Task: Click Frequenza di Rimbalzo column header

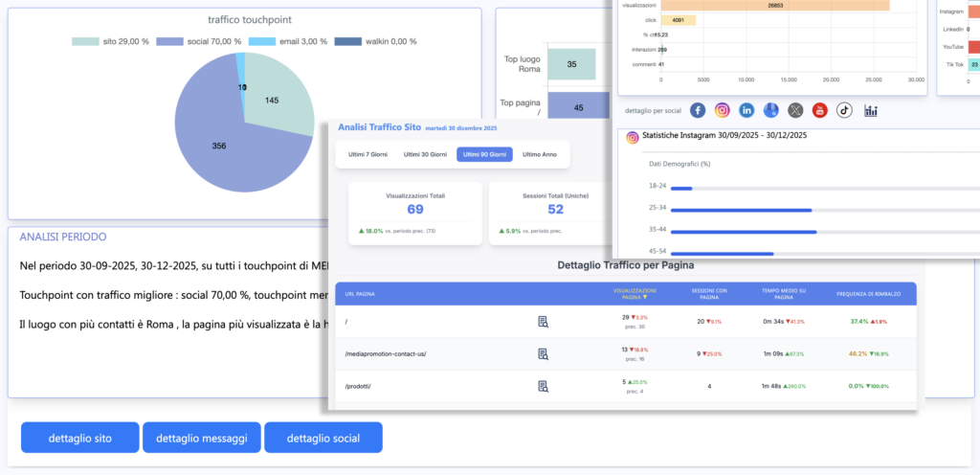Action: click(869, 294)
